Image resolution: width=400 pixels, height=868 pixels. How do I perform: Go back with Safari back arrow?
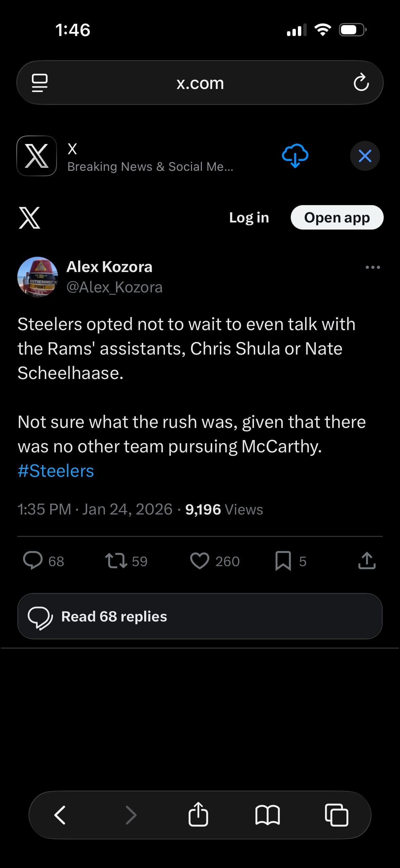tap(60, 815)
